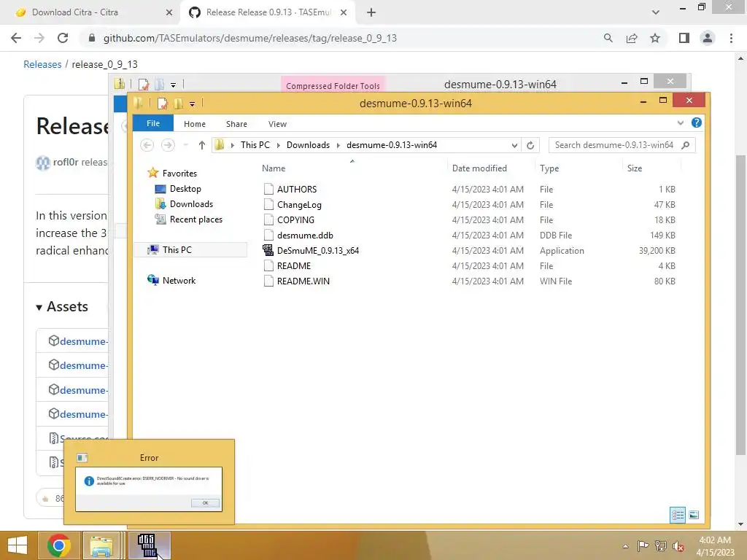Sort files by Type column header
This screenshot has width=747, height=560.
click(549, 168)
